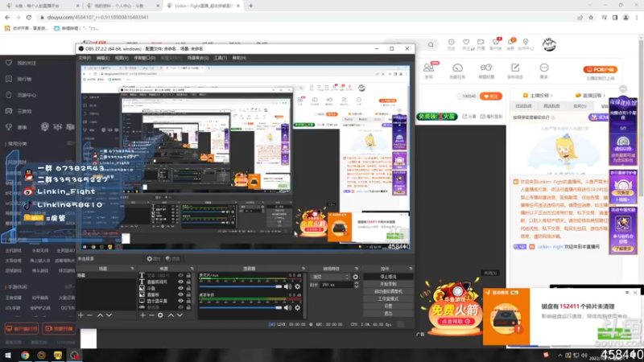Pop out the Scenes dock with its header icon
Screen dimensions: 644x362
[132, 269]
